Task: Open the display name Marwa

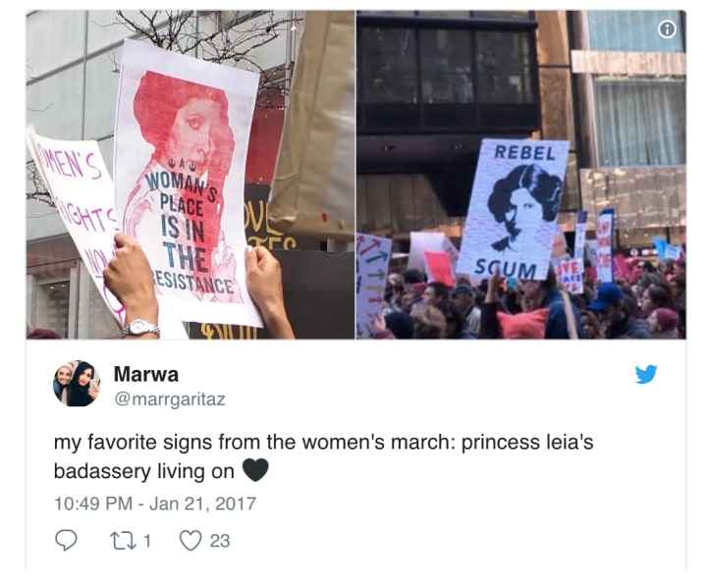Action: (x=146, y=374)
